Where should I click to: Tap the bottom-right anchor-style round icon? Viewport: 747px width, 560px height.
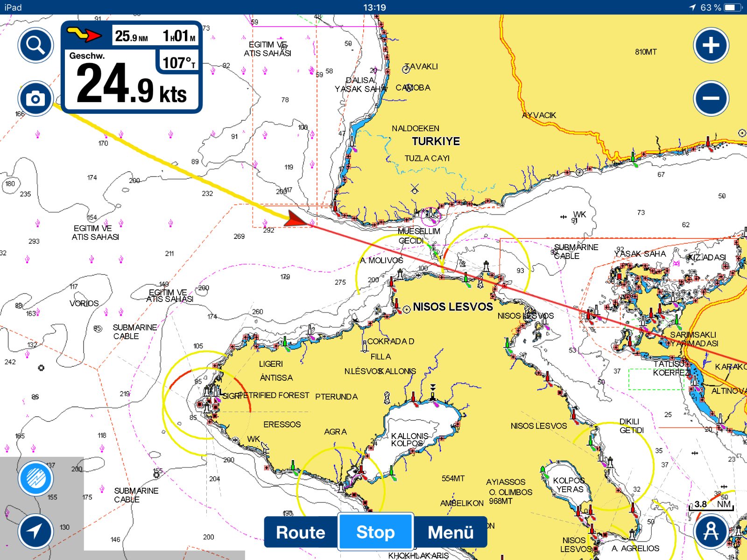click(x=711, y=531)
